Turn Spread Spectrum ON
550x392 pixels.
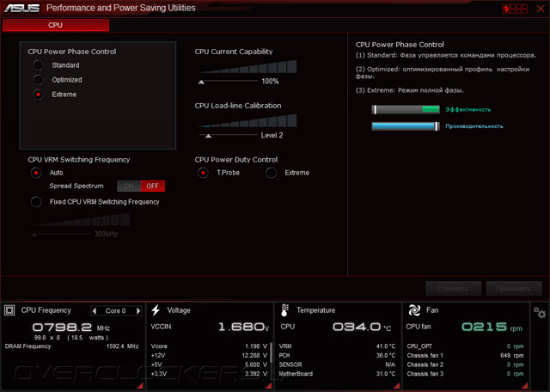point(129,186)
